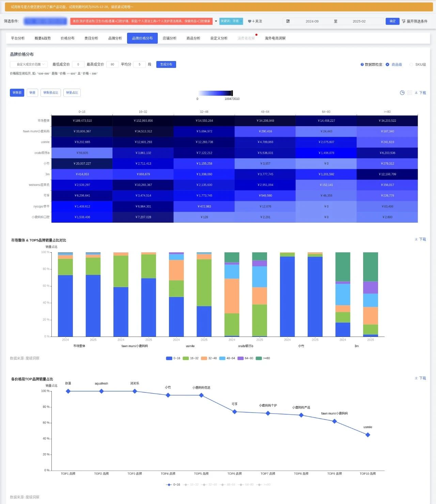This screenshot has width=436, height=504.
Task: Download the heatmap via 下载 icon
Action: [x=420, y=93]
